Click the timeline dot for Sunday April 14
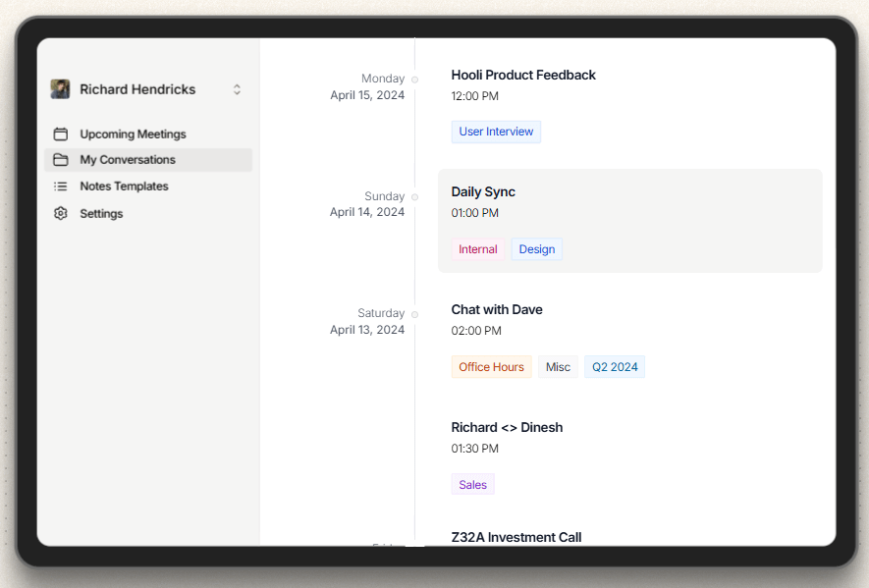 tap(413, 196)
